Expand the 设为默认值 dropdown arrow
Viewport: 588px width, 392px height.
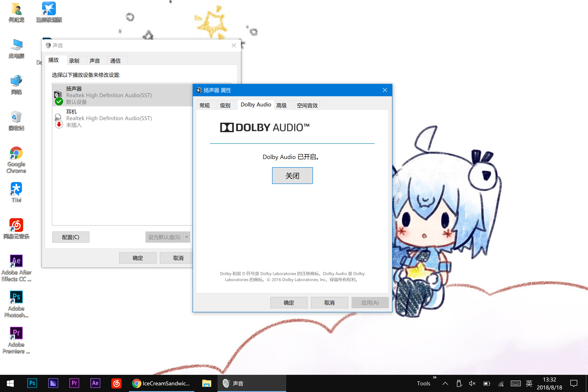tap(187, 237)
